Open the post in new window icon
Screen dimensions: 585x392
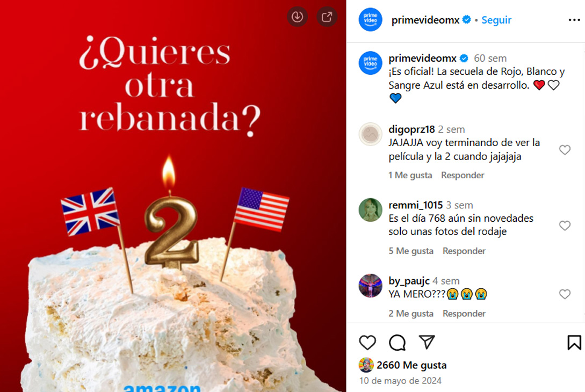pyautogui.click(x=327, y=17)
